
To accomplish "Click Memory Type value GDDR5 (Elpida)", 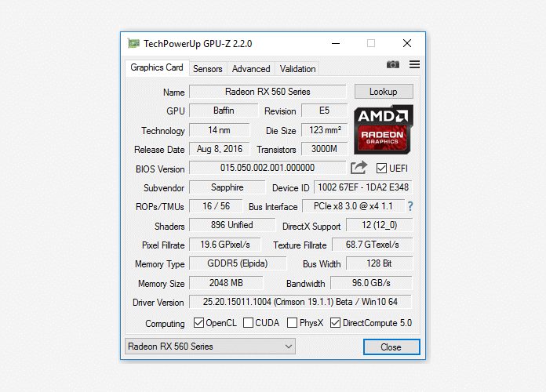I will [238, 263].
